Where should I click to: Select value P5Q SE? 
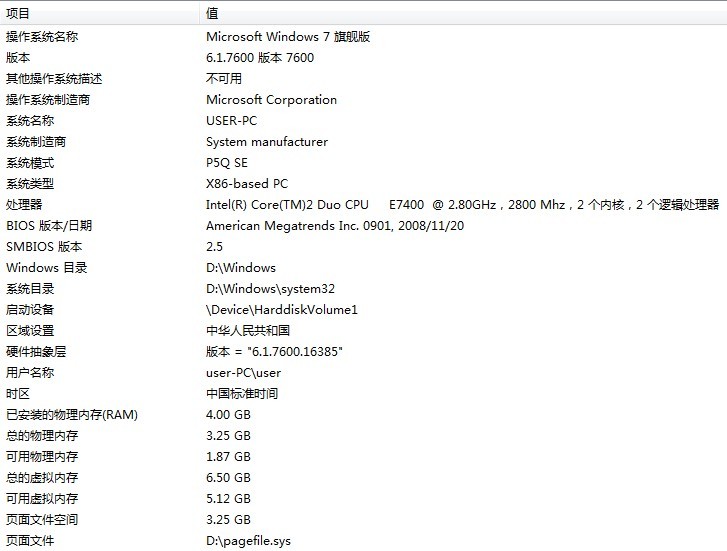(227, 163)
